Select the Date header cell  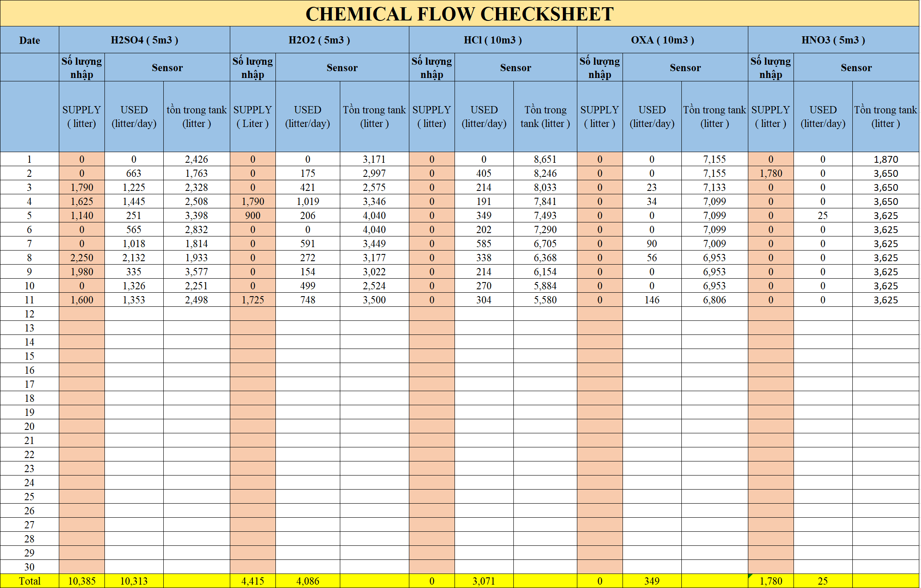[x=29, y=40]
